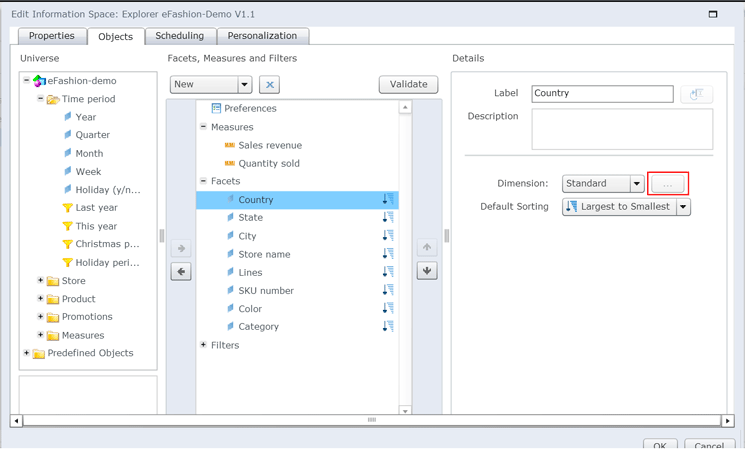
Task: Switch to the Properties tab
Action: 52,36
